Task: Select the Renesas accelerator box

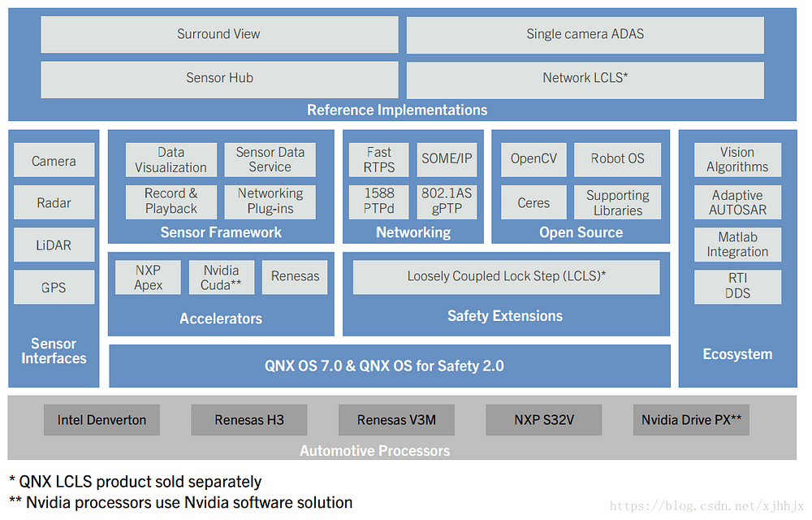Action: (x=295, y=278)
